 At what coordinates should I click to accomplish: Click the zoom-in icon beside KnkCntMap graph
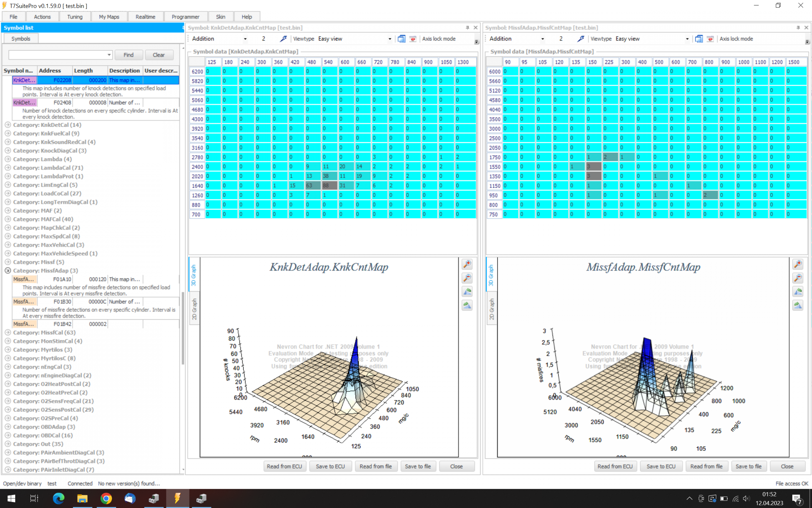click(467, 264)
